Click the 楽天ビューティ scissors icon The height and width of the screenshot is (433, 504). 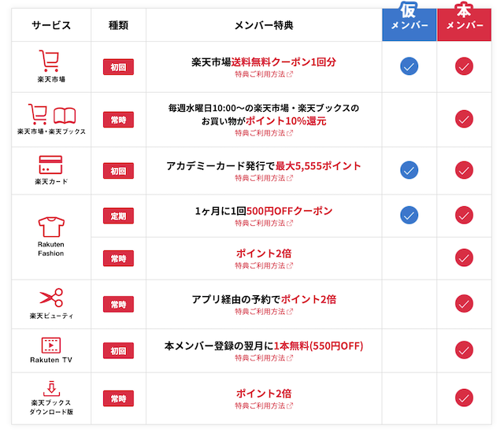pyautogui.click(x=50, y=298)
